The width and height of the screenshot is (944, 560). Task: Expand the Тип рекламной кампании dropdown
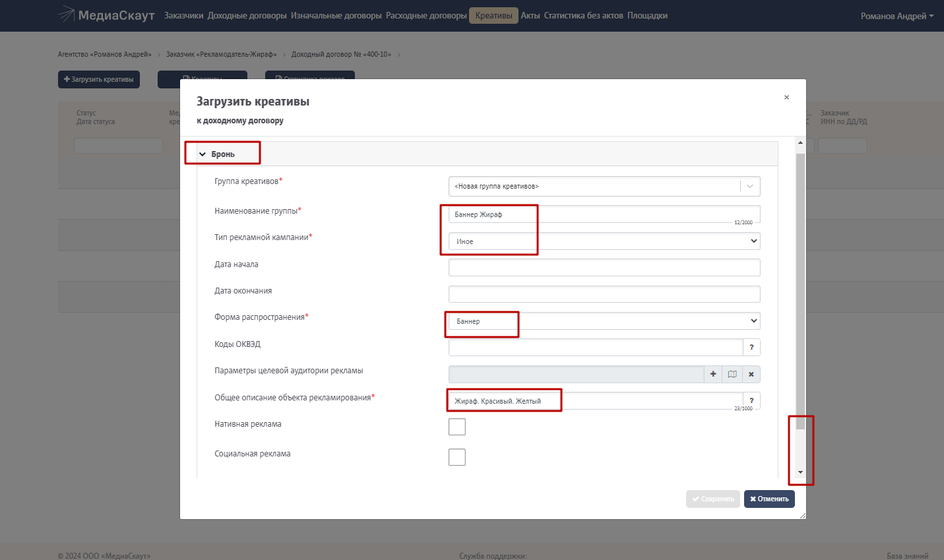click(x=604, y=241)
